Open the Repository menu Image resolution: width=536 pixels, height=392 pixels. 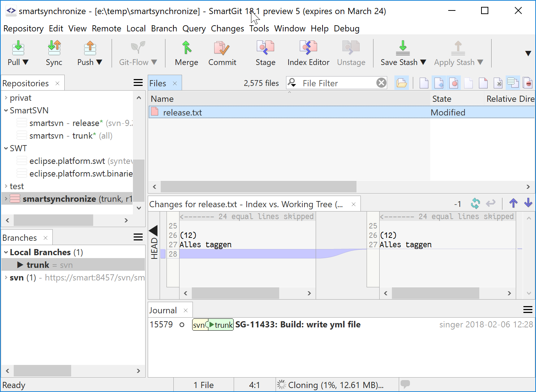pos(23,29)
